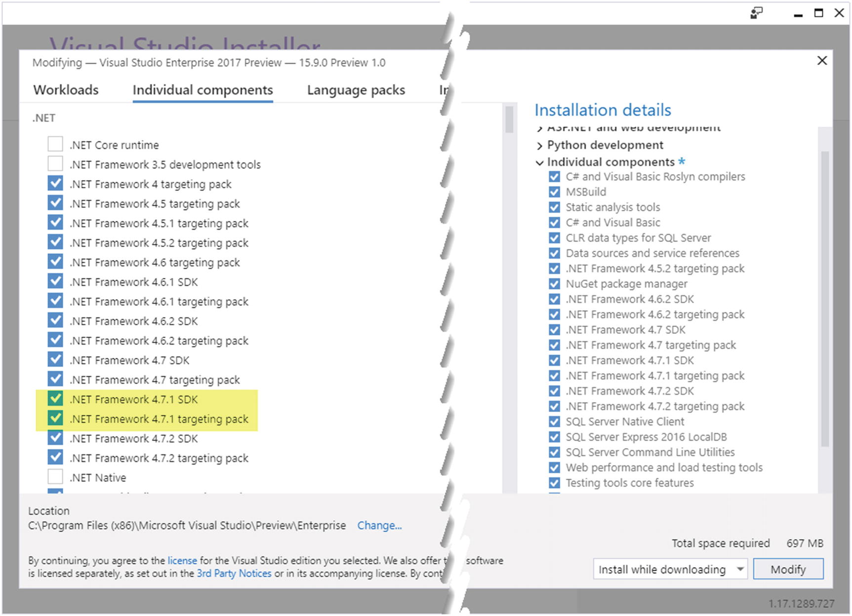Click the Installation details heading

[603, 110]
